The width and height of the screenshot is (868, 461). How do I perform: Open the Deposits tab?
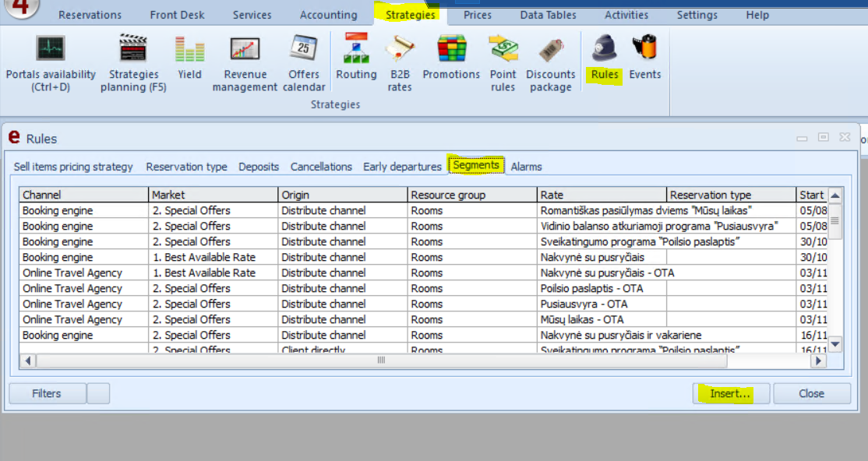pos(259,167)
